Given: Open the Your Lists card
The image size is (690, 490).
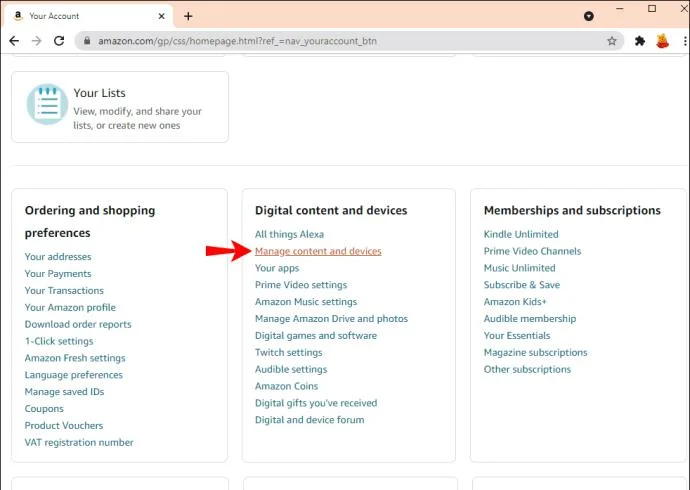Looking at the screenshot, I should [120, 107].
